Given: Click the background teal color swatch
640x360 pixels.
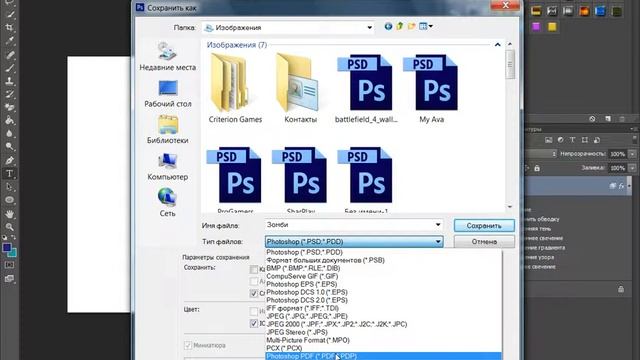Looking at the screenshot, I should (x=13, y=253).
